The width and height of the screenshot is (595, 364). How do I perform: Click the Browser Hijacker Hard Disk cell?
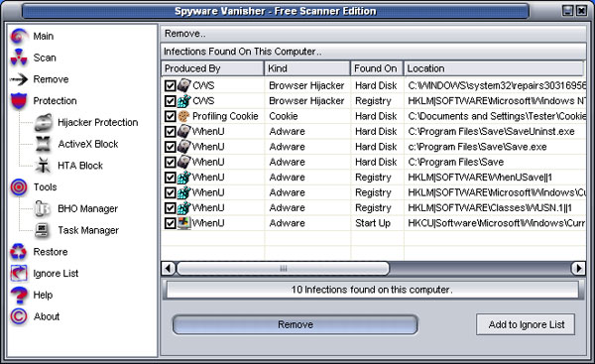[x=306, y=85]
